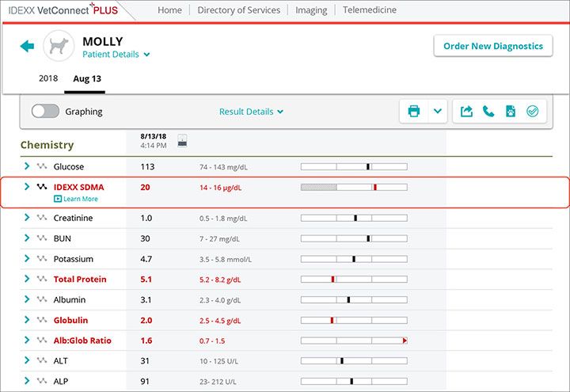Expand the ALT row chevron

tap(27, 360)
